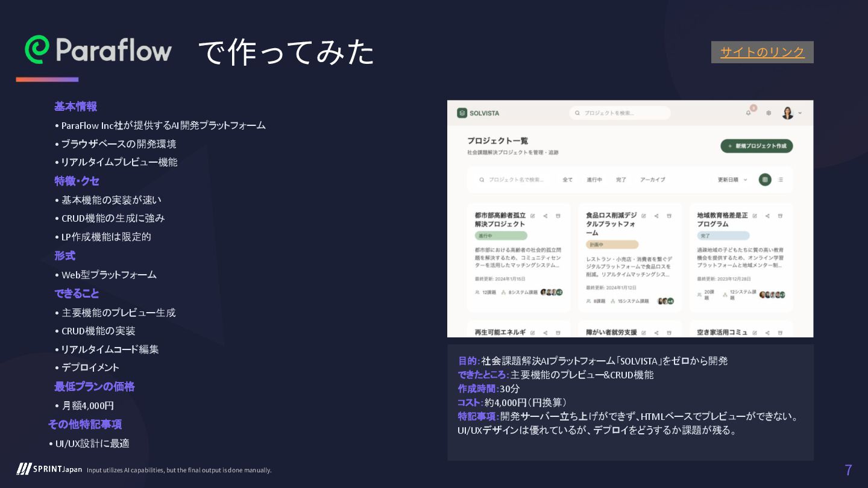868x488 pixels.
Task: Edit the 都市部高齢者孤立解決プロジェクト card
Action: coord(532,216)
